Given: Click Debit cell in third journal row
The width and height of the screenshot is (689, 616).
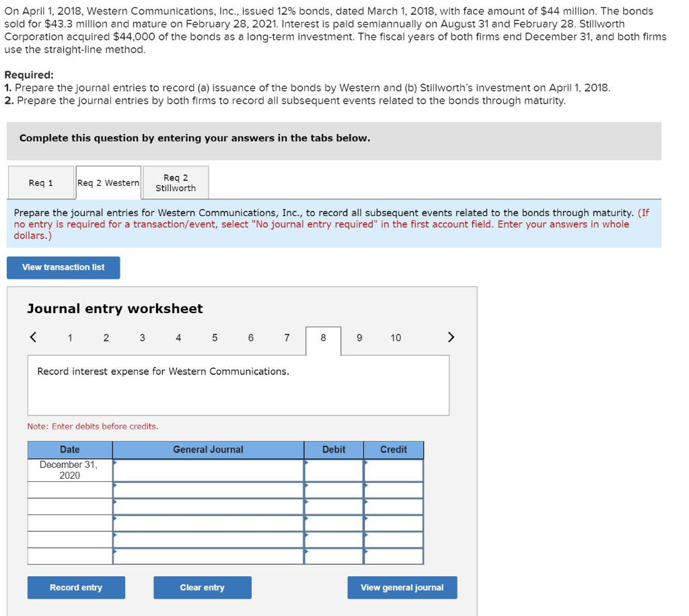Looking at the screenshot, I should pyautogui.click(x=334, y=506).
